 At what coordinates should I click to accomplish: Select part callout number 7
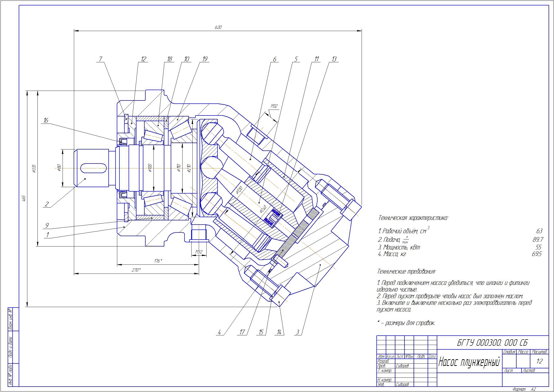coord(100,59)
